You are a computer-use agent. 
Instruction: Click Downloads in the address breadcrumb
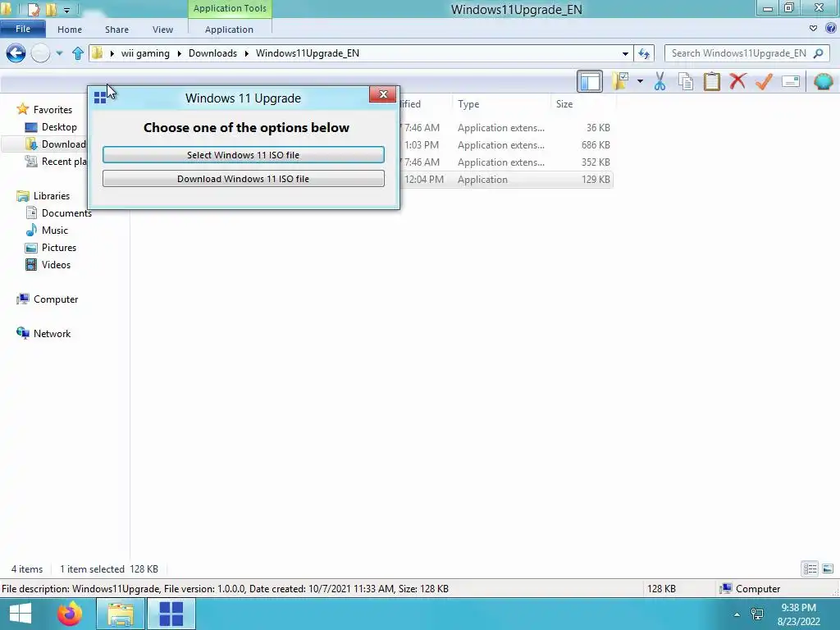(212, 53)
